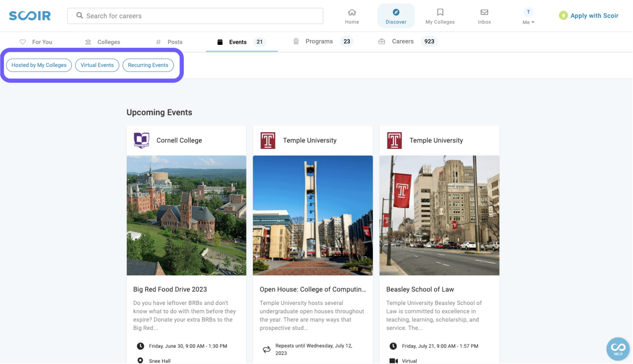Open Beasley School of Law event
The width and height of the screenshot is (633, 364).
click(x=420, y=289)
